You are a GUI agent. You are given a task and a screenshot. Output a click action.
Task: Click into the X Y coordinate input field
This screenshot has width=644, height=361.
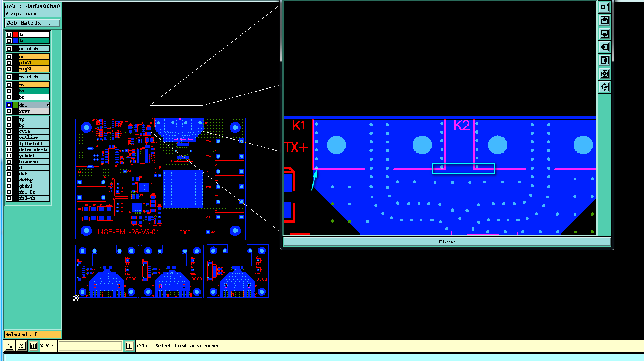point(90,346)
